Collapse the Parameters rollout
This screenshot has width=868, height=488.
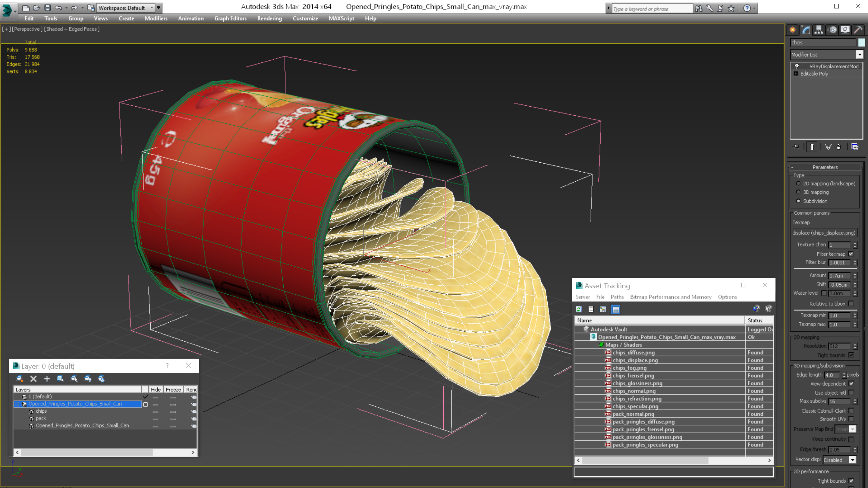(825, 167)
